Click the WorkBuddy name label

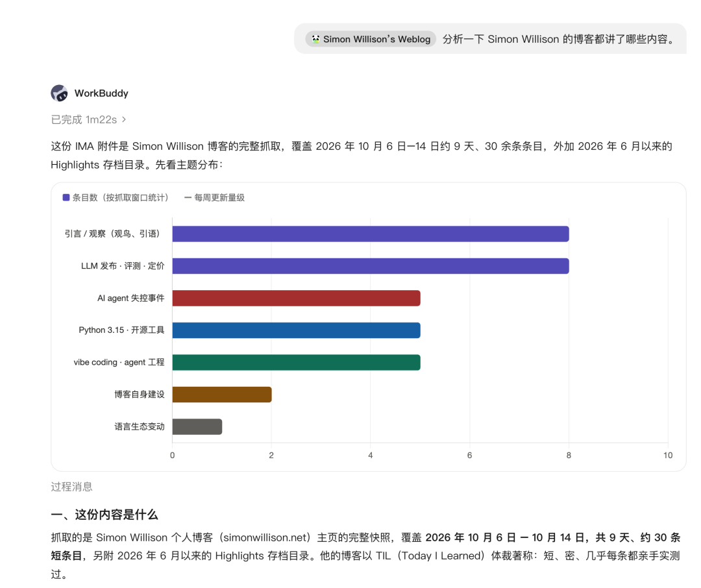(x=101, y=93)
